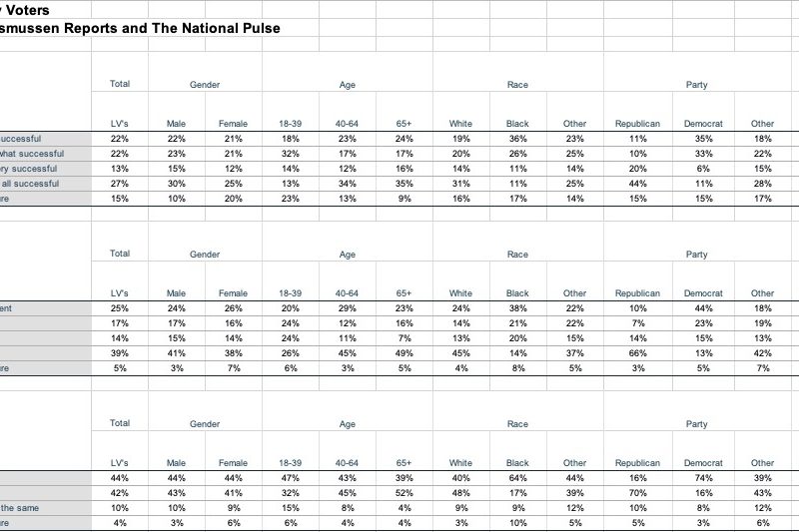Viewport: 799px width, 532px height.
Task: Click the cell with 28%
Action: (x=762, y=184)
